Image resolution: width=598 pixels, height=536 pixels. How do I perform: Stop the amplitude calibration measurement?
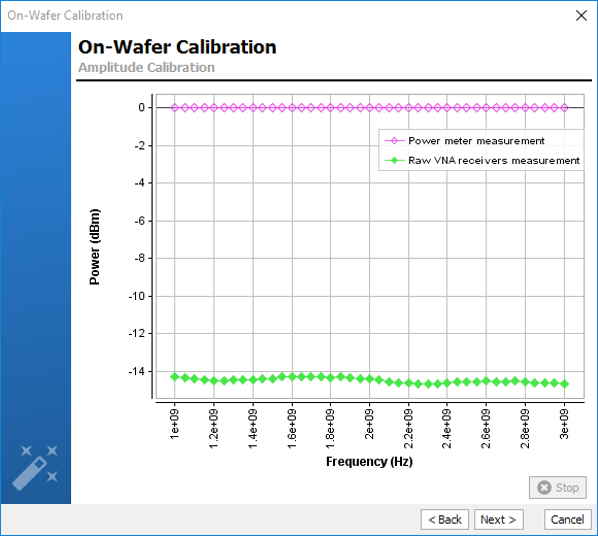(x=558, y=488)
